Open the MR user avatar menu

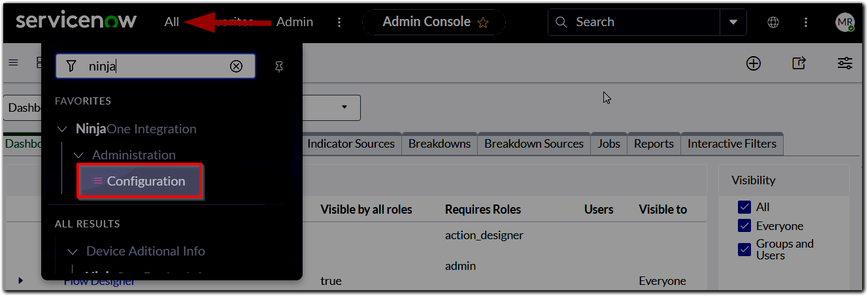pos(845,22)
